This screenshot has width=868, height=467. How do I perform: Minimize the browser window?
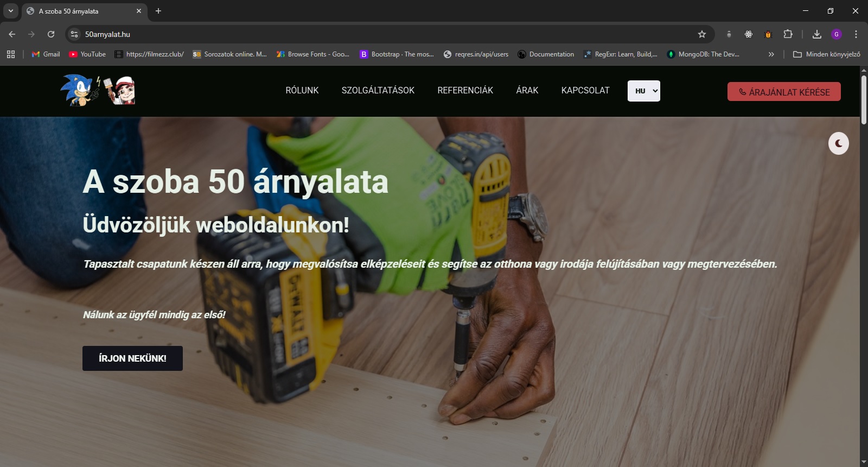pos(806,11)
